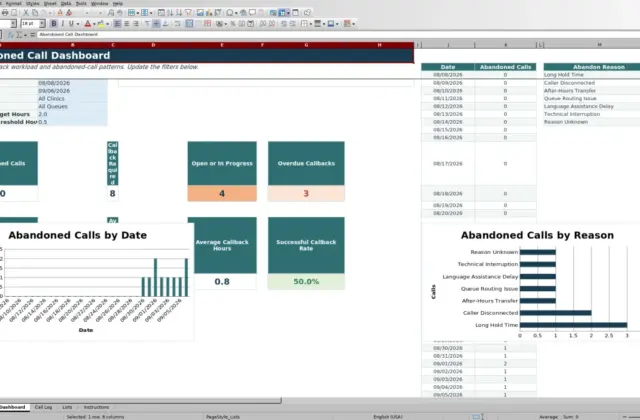
Task: Click the Align Bottom icon
Action: (165, 24)
